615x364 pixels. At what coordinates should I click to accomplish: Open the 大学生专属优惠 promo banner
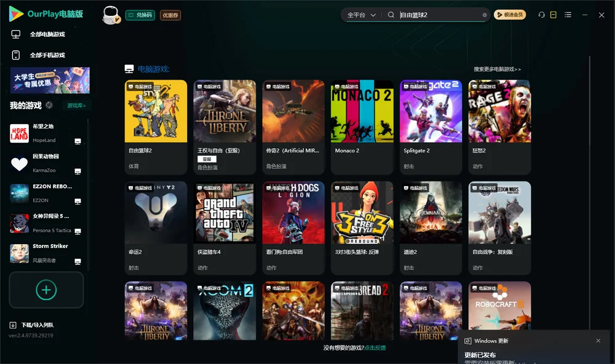50,81
